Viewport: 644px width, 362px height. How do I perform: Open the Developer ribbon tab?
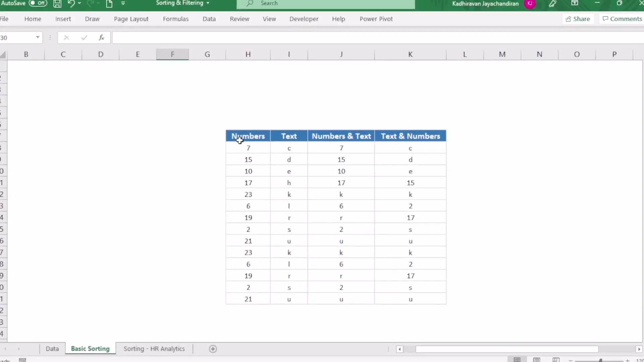coord(304,19)
